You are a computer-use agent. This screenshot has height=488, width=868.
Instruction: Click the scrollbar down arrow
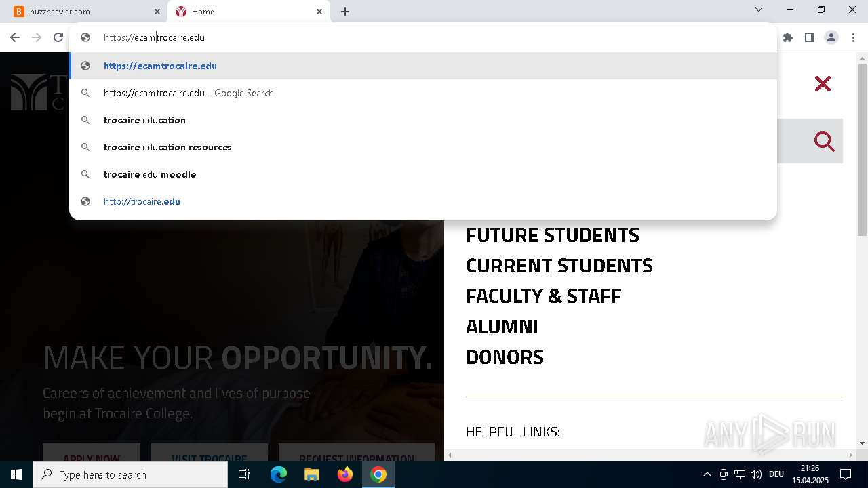(862, 443)
